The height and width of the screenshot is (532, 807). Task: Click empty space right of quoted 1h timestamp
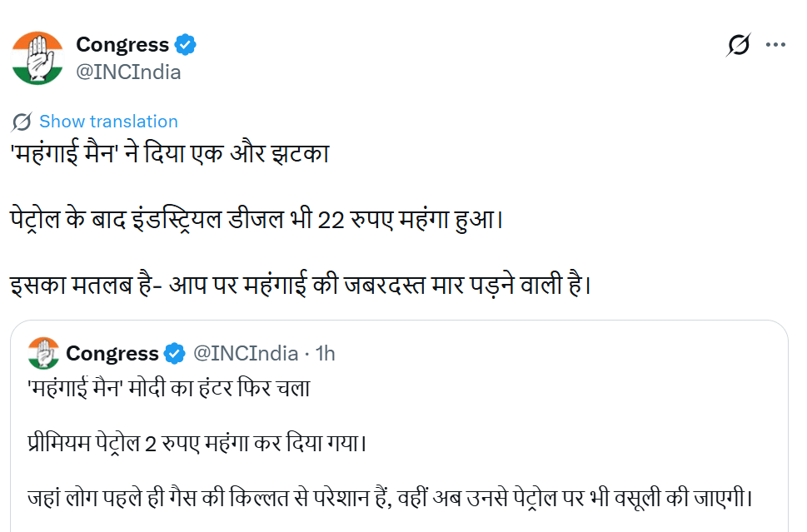click(x=550, y=353)
